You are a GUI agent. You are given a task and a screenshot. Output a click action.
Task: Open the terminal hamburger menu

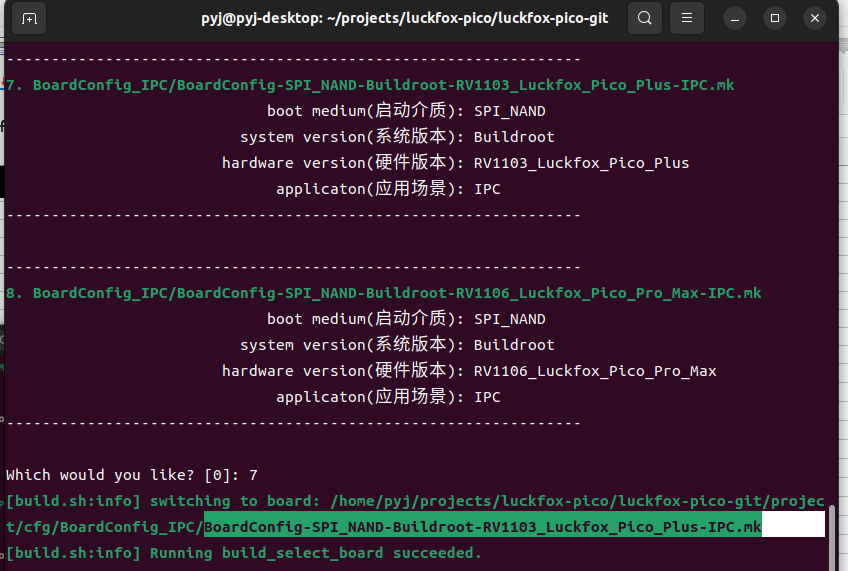(x=687, y=18)
